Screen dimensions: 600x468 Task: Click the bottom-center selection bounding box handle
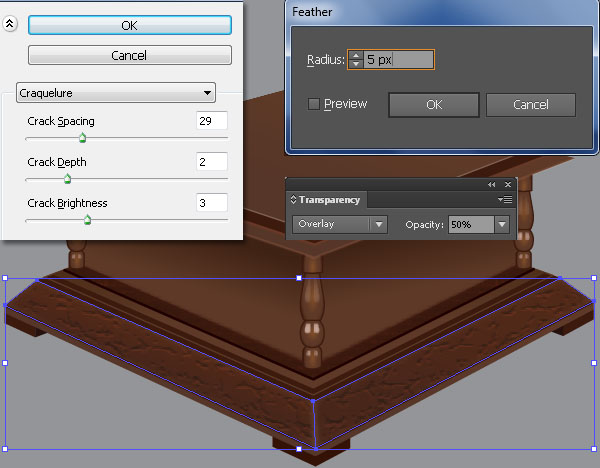299,449
